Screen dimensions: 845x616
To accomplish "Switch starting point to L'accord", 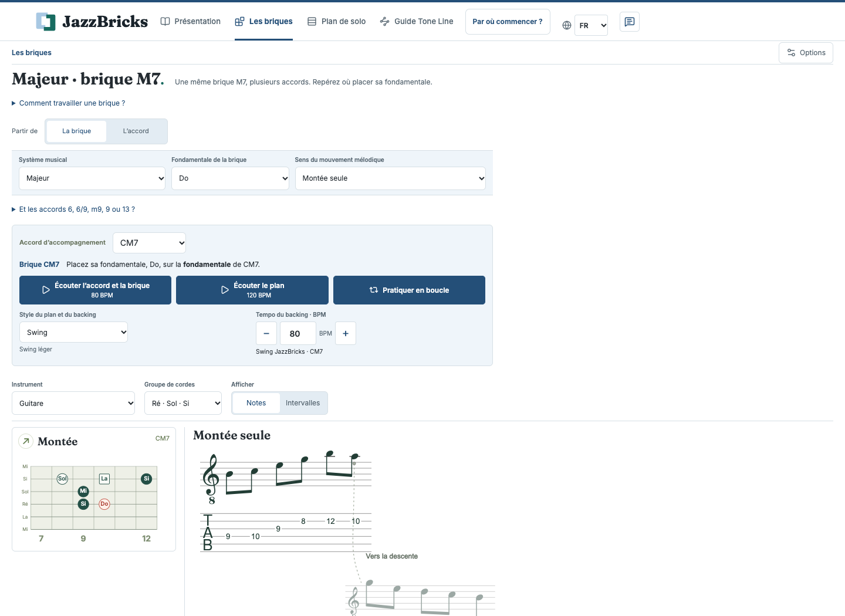I will [136, 131].
